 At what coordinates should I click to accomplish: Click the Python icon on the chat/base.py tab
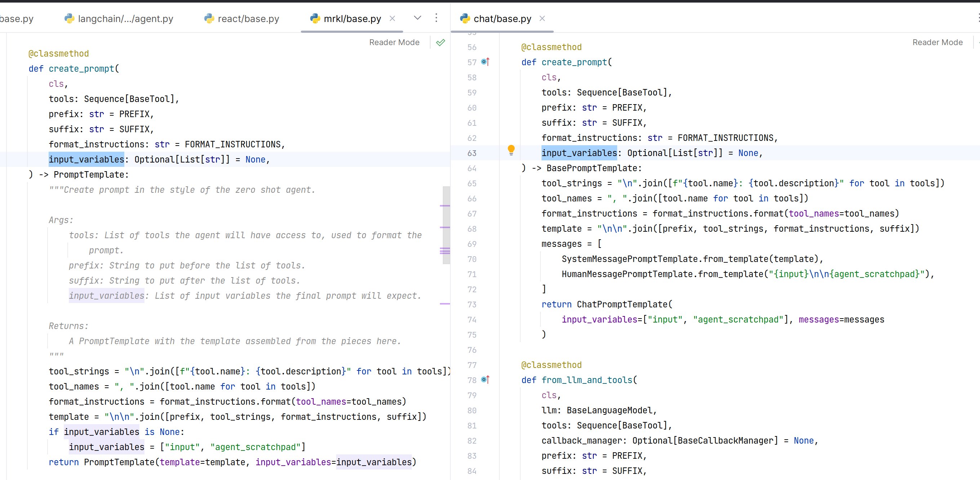click(x=465, y=18)
